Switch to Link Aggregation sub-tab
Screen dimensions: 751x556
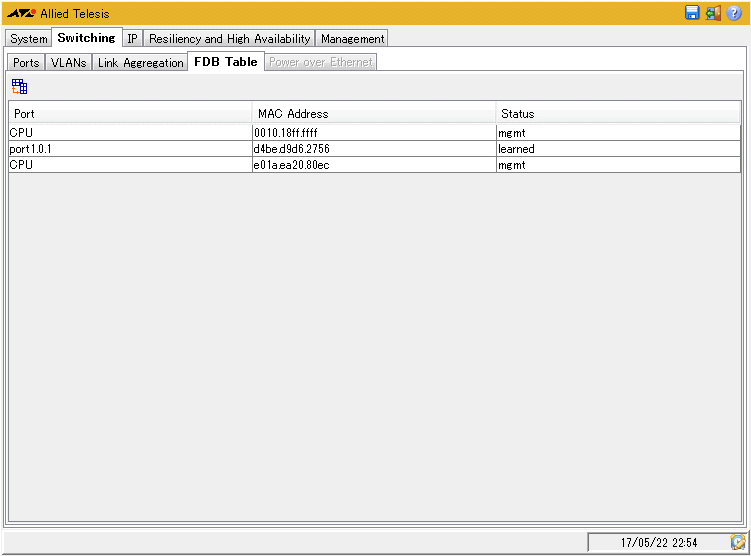pyautogui.click(x=140, y=63)
